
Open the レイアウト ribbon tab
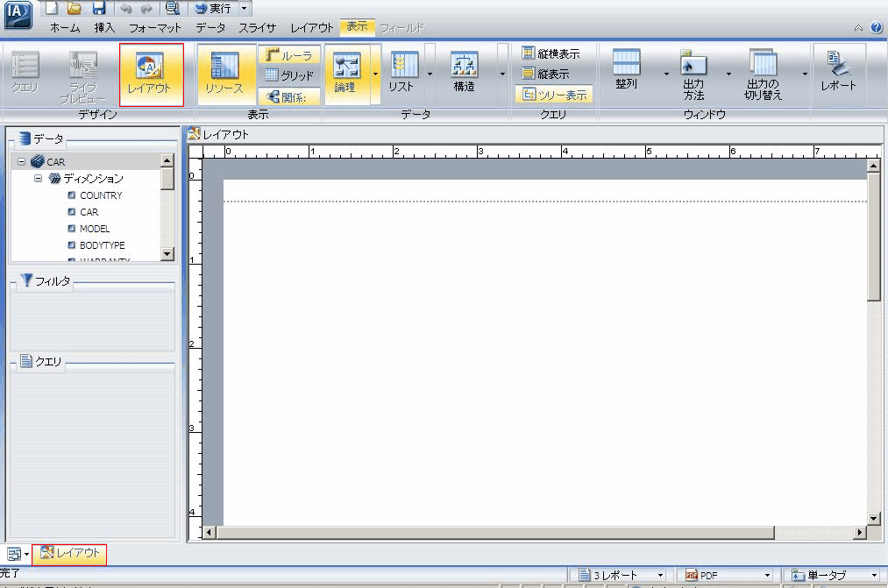(312, 28)
